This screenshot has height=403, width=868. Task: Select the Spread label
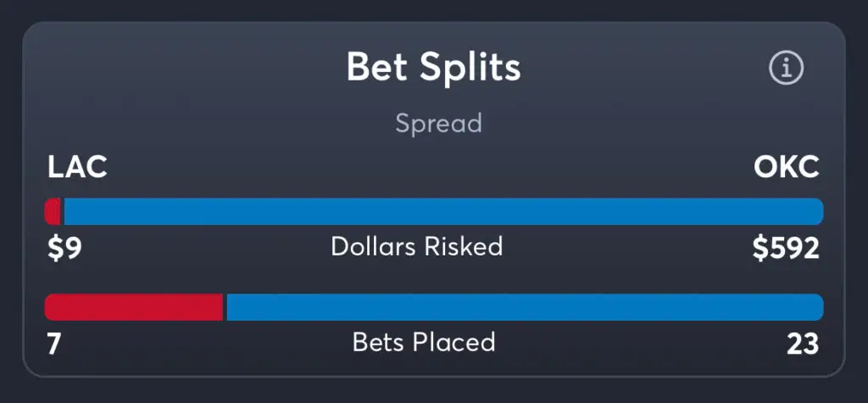[x=438, y=124]
